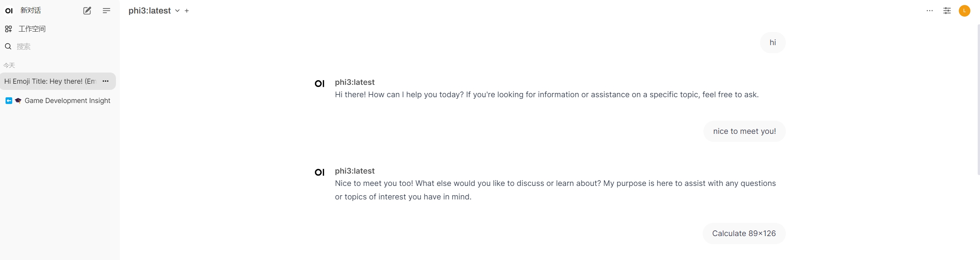Click the new chat pencil icon
The height and width of the screenshot is (260, 980).
(87, 11)
